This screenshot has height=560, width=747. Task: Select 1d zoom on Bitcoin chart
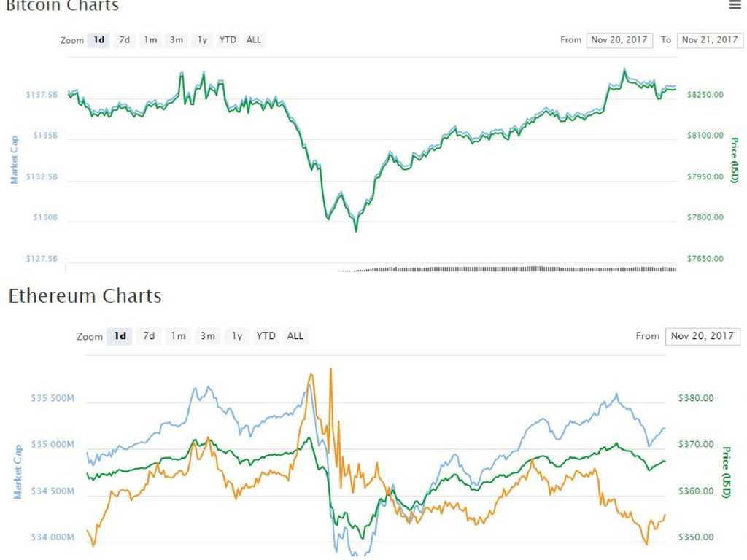click(99, 40)
